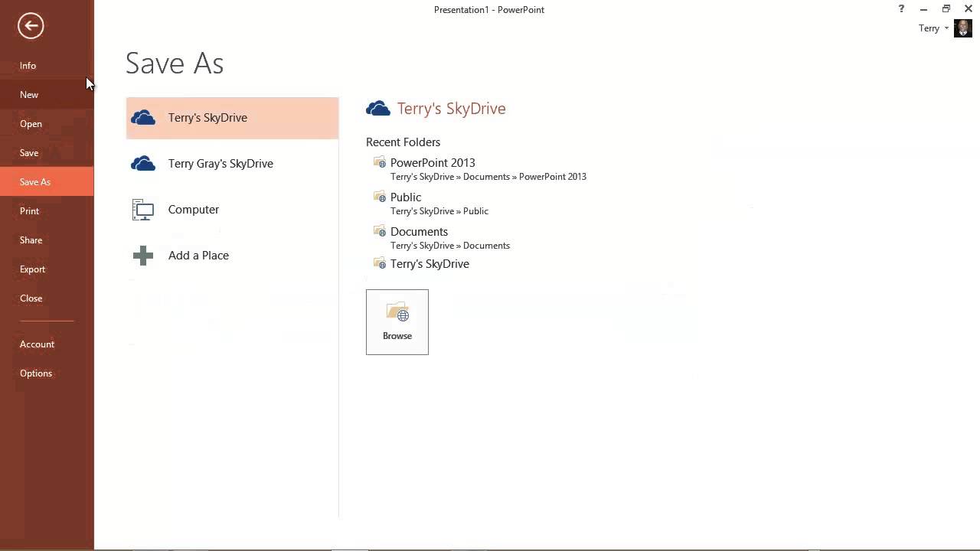Click the folder icon next to PowerPoint 2013
The image size is (980, 551).
coord(380,162)
